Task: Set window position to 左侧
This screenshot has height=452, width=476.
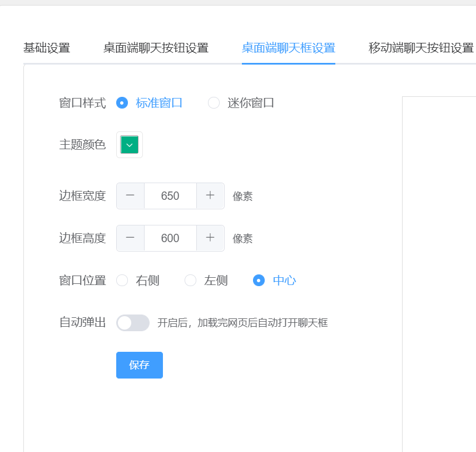Action: point(206,280)
